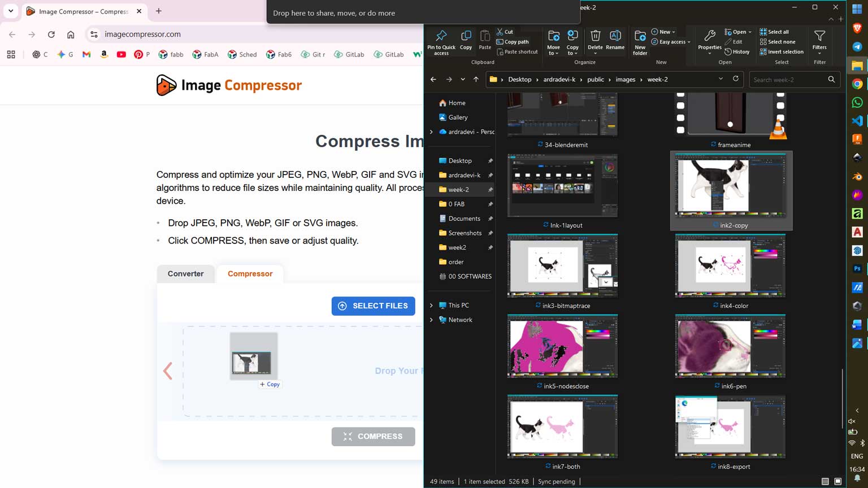This screenshot has height=488, width=868.
Task: Expand the This PC tree node
Action: (x=432, y=305)
